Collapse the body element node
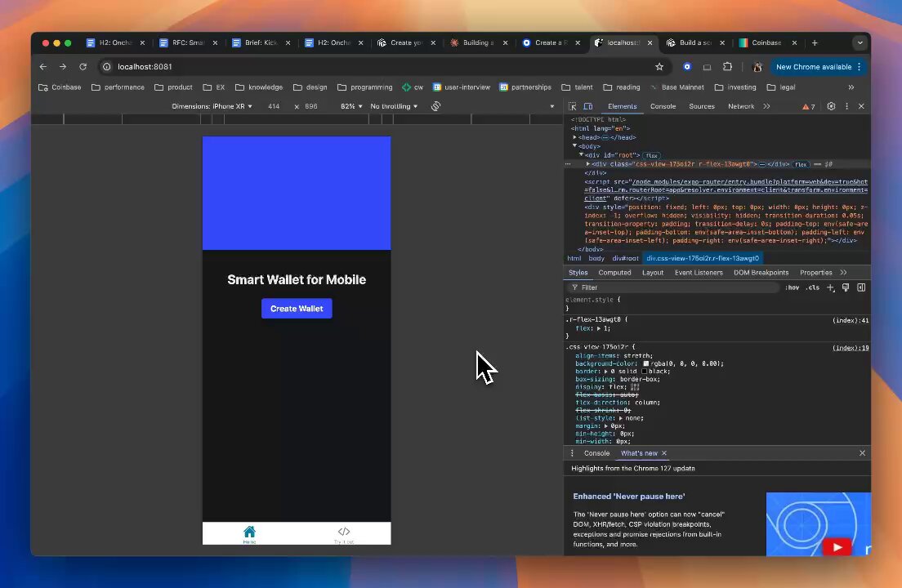 click(574, 146)
